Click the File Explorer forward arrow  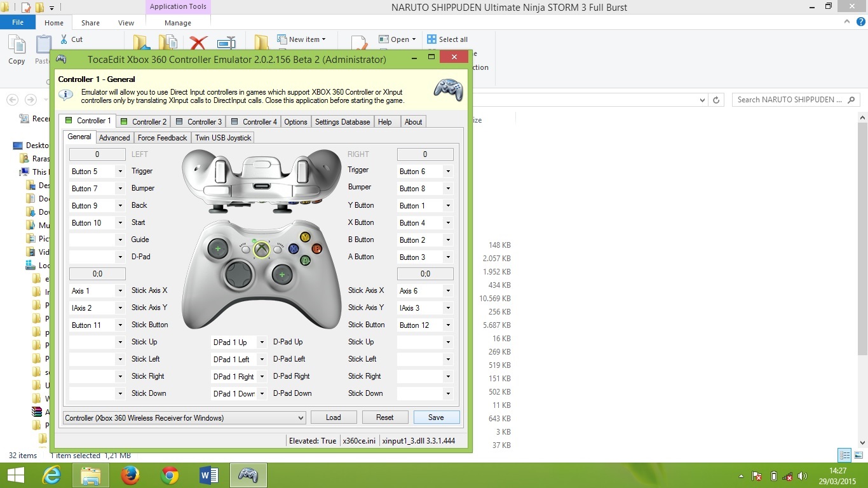(30, 100)
